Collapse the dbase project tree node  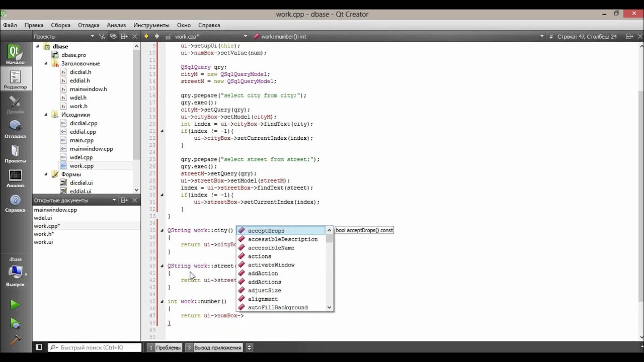click(x=37, y=46)
